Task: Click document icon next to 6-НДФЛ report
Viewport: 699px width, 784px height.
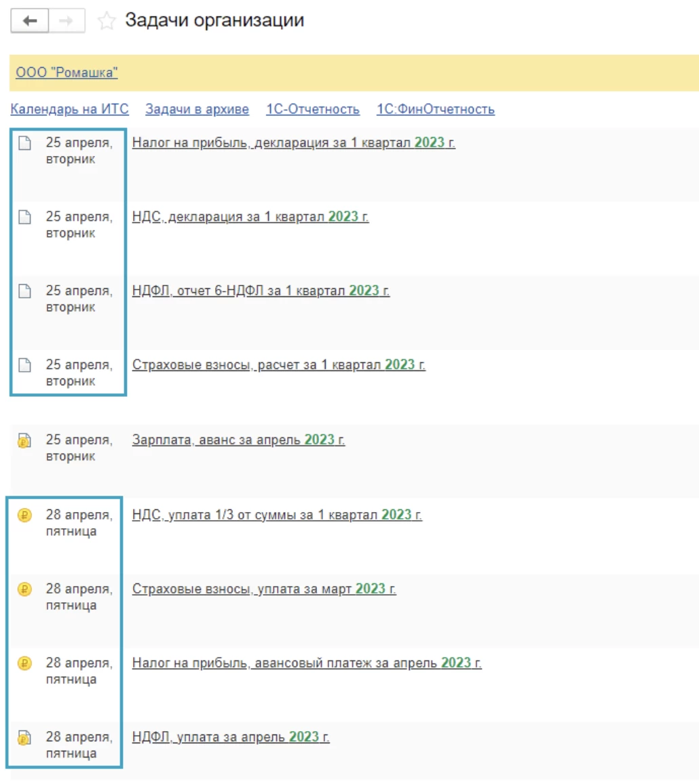Action: [24, 292]
